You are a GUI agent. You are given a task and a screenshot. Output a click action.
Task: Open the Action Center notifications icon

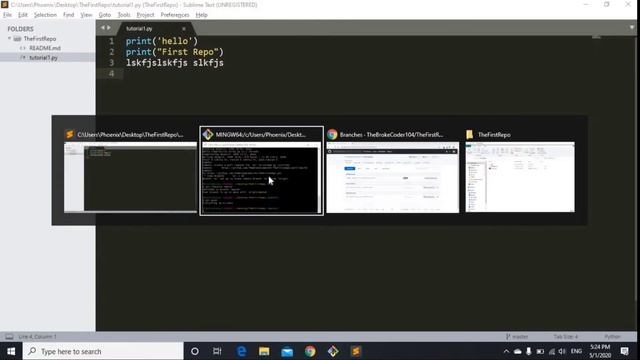(624, 351)
